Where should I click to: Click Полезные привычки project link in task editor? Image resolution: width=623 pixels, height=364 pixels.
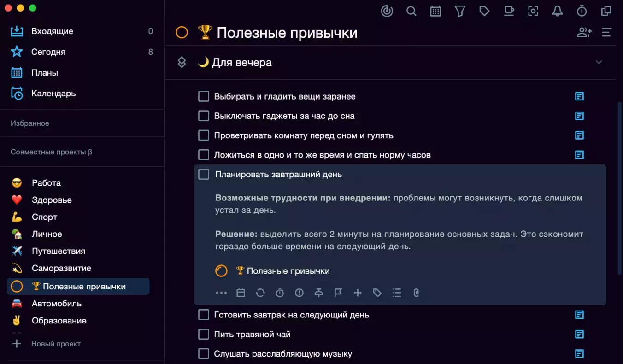tap(283, 271)
